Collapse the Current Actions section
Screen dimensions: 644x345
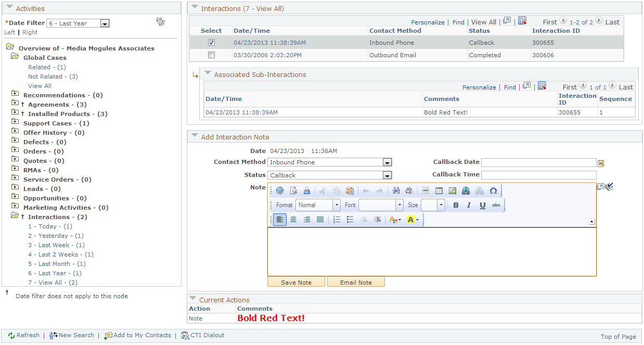[x=193, y=299]
